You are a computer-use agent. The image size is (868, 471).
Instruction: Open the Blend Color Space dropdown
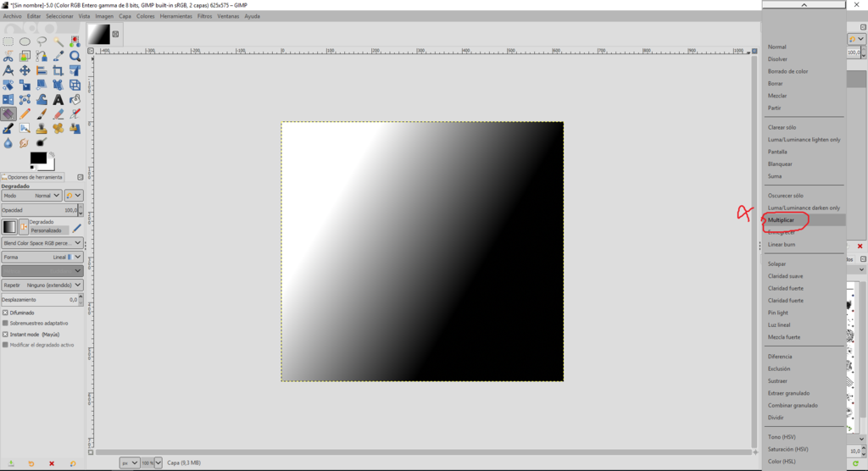click(42, 243)
